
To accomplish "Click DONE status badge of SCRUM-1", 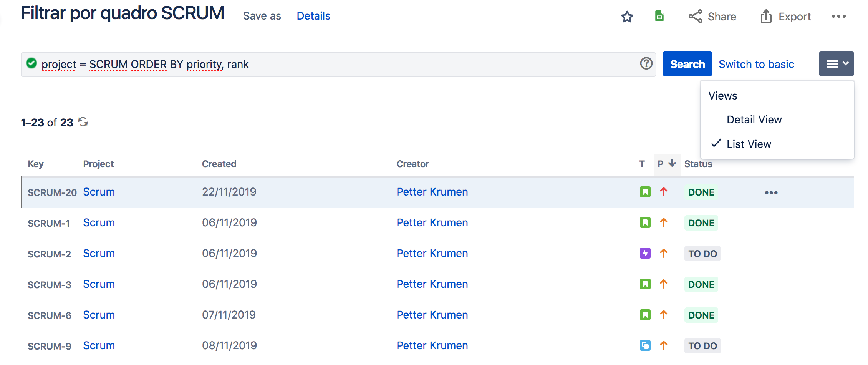I will tap(701, 223).
